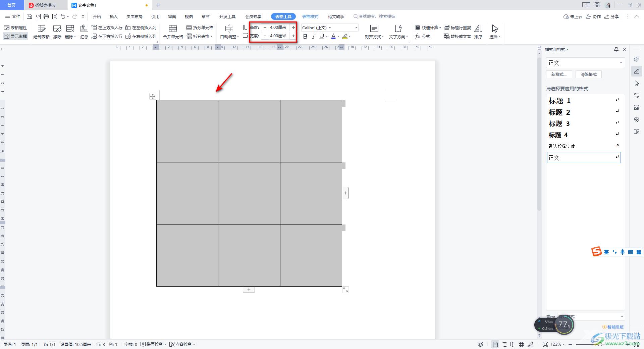The width and height of the screenshot is (644, 349).
Task: Toggle Bold formatting
Action: [x=305, y=36]
